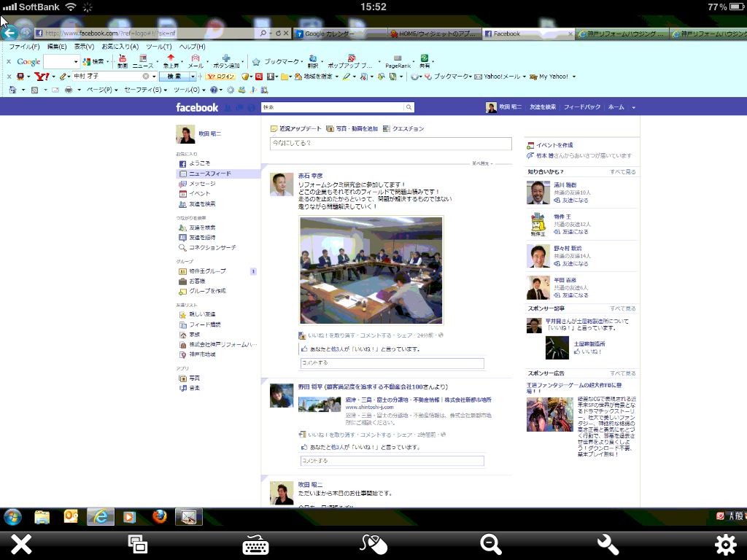Open ホーム in Facebook header
Screen dimensions: 747x560
(616, 107)
